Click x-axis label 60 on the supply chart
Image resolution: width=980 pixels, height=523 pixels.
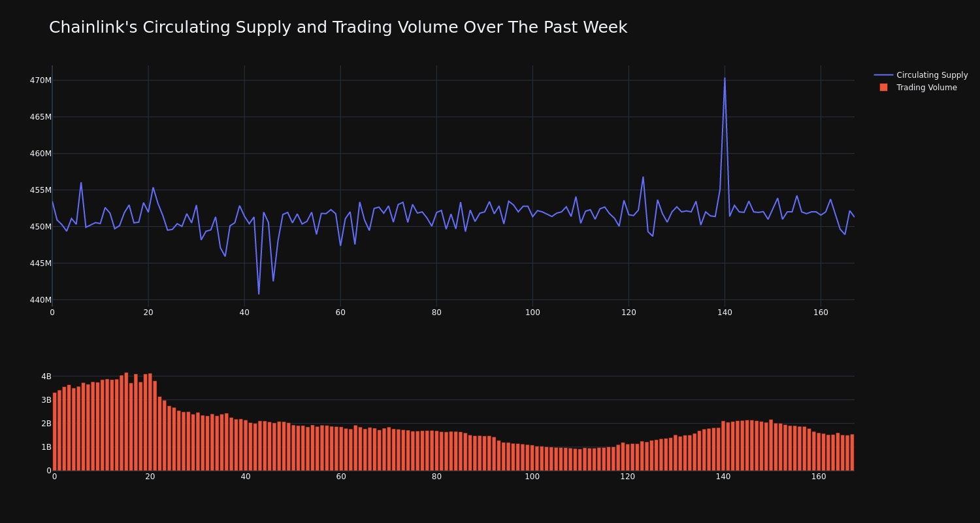point(340,312)
